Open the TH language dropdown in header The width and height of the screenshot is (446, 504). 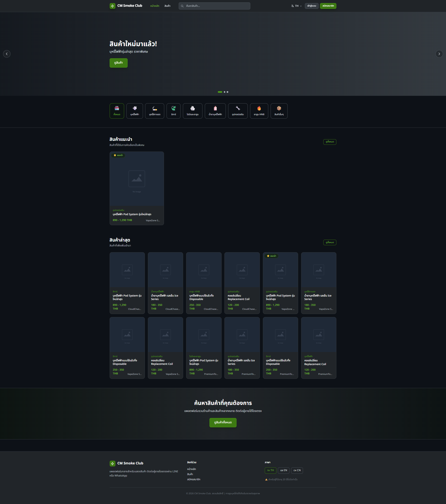(x=296, y=6)
